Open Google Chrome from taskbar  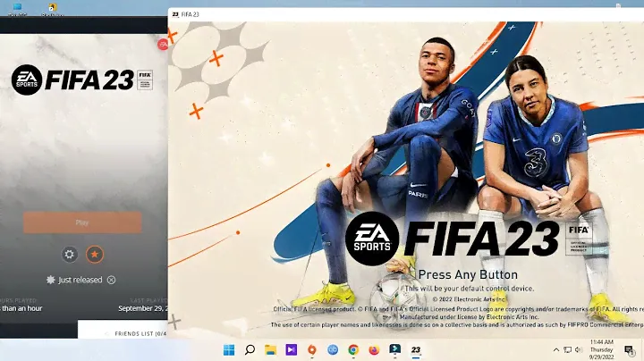tap(353, 349)
